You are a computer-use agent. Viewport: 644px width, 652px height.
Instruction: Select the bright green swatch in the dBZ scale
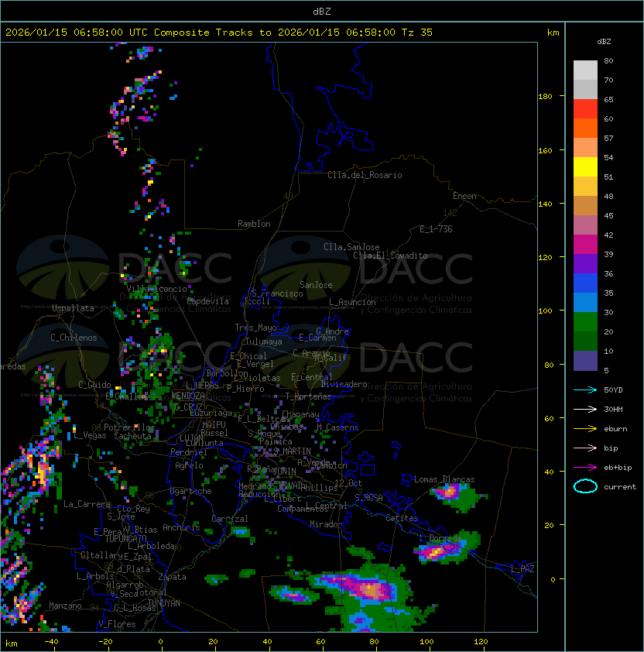point(585,322)
